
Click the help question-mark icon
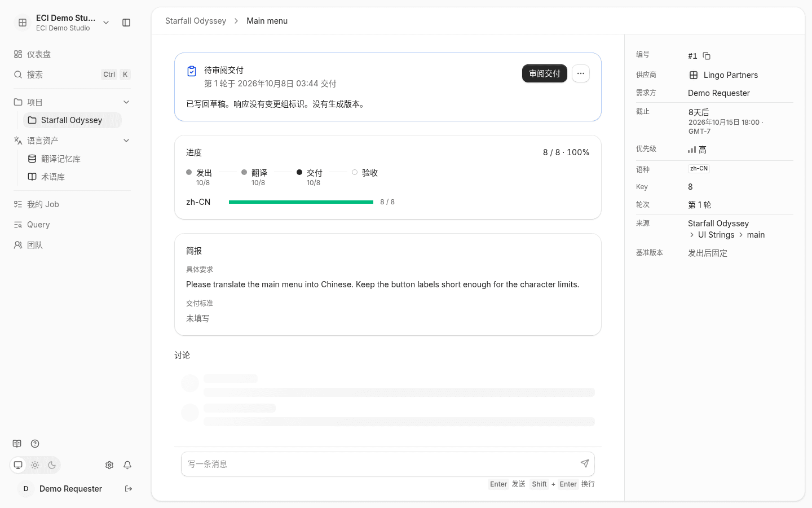click(x=35, y=444)
